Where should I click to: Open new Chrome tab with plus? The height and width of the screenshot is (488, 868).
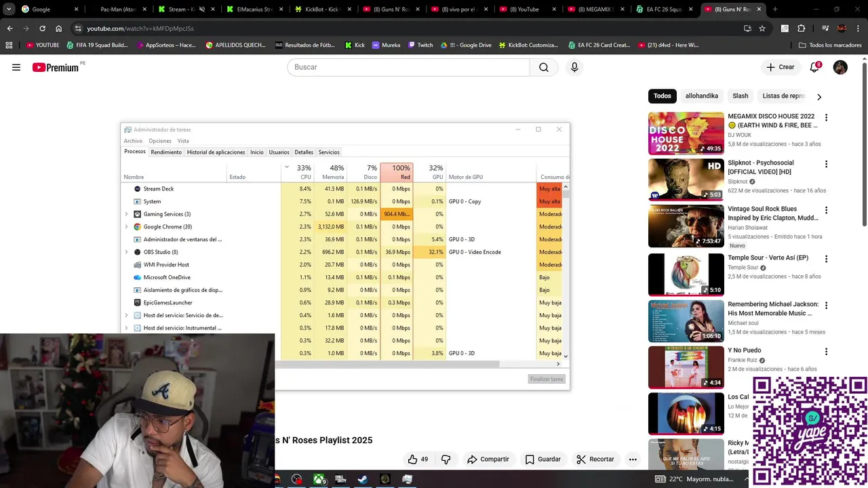(x=775, y=9)
